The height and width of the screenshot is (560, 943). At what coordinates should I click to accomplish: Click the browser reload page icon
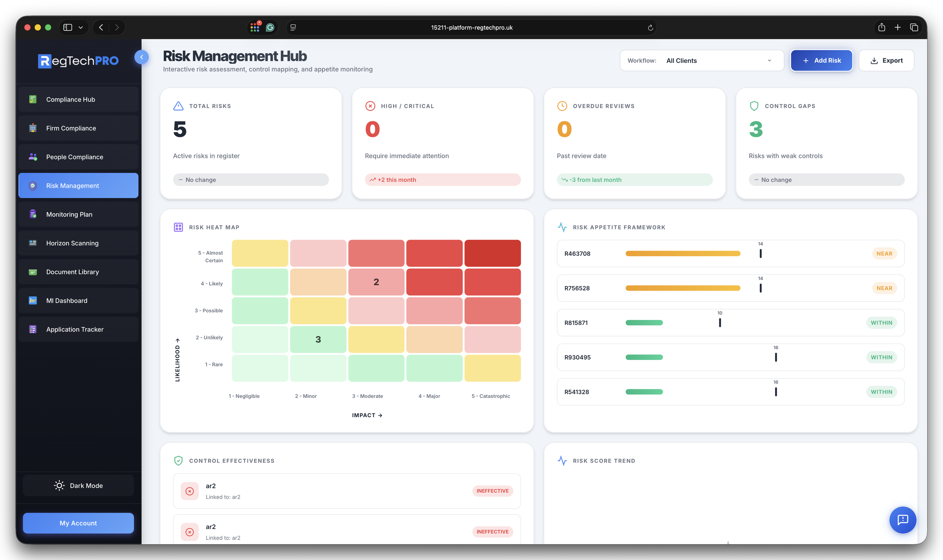coord(650,28)
